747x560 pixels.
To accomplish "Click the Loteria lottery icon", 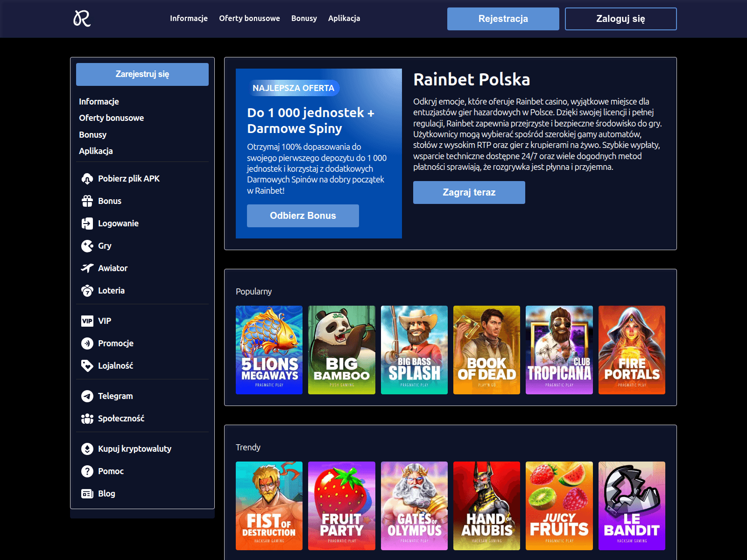I will 87,291.
